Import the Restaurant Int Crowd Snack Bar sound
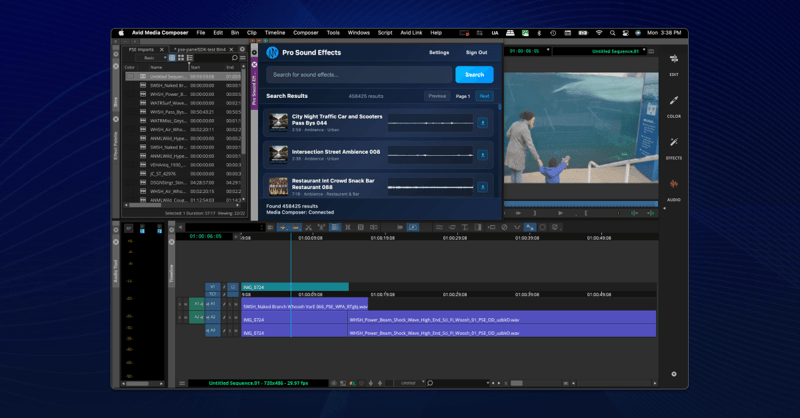This screenshot has width=800, height=418. (x=482, y=187)
